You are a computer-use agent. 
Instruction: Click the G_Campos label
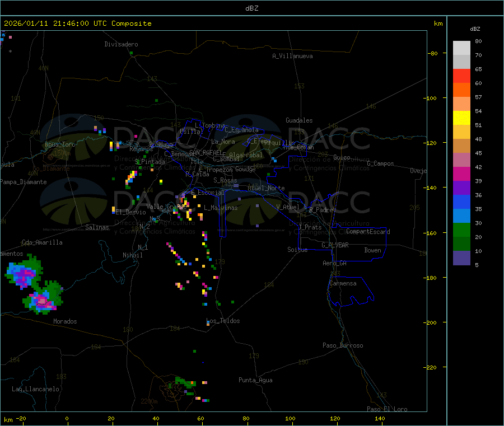(381, 163)
